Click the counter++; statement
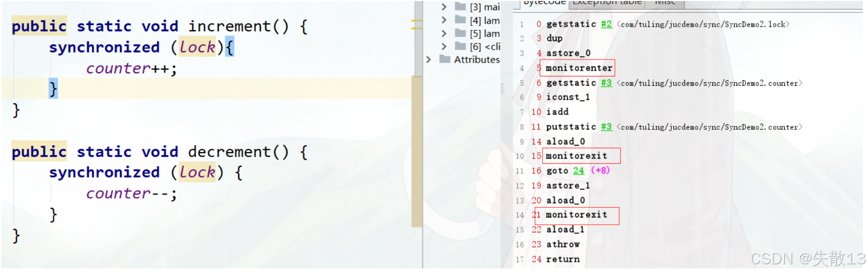Screen dimensions: 868x274 [x=131, y=68]
